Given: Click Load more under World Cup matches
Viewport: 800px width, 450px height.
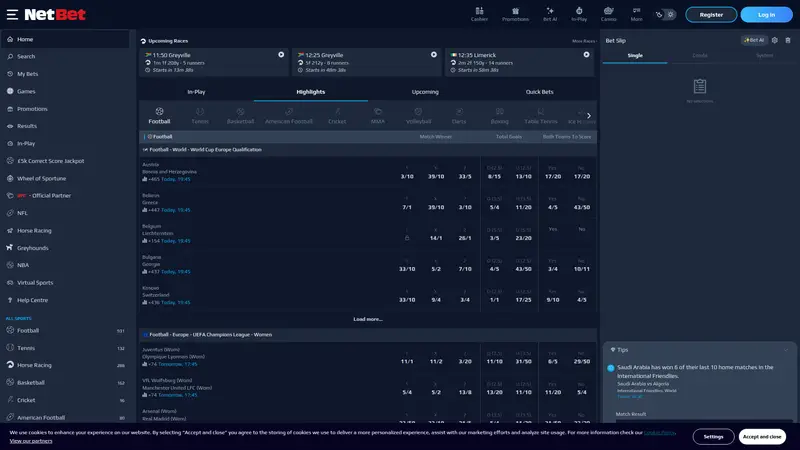Looking at the screenshot, I should tap(368, 319).
